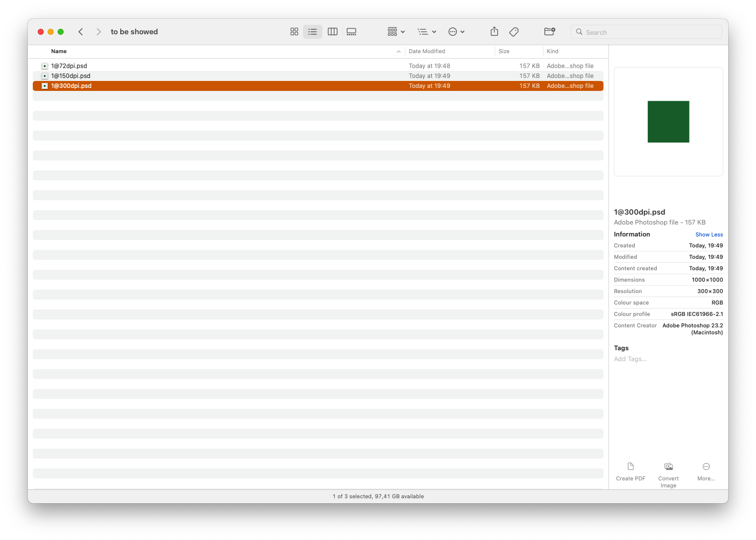
Task: Switch to icon grid view
Action: pos(294,32)
